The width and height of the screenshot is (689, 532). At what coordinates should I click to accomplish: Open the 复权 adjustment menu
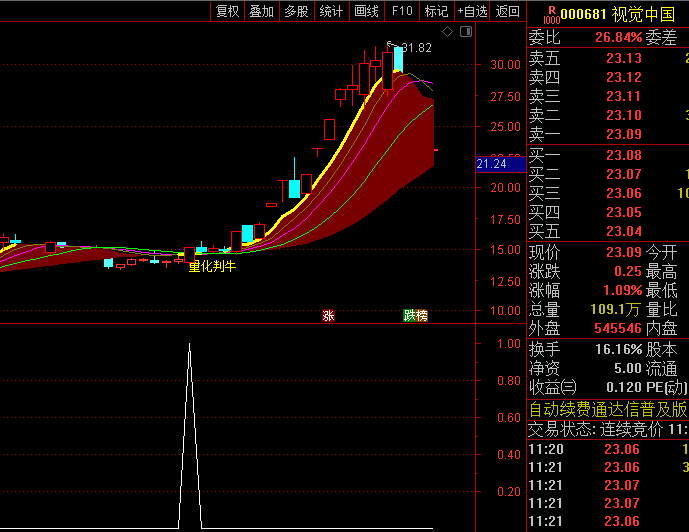click(228, 11)
